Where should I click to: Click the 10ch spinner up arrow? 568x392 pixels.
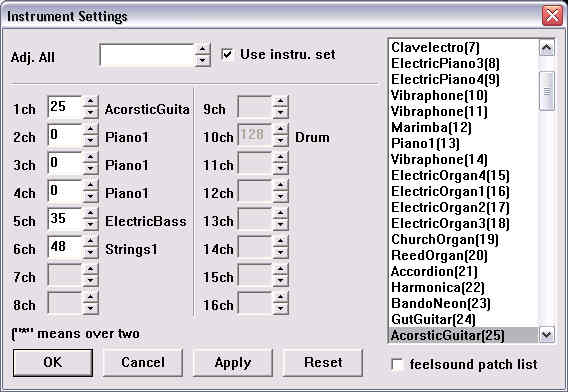tap(281, 129)
